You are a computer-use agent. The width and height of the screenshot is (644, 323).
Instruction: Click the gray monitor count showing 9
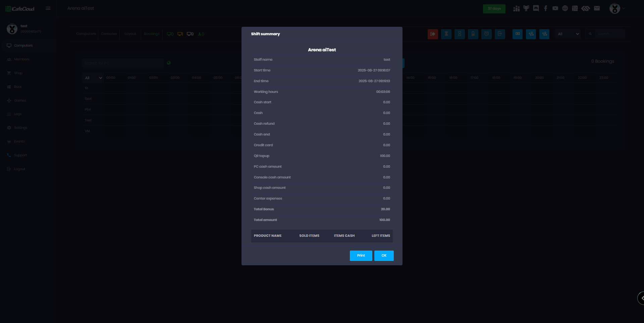190,34
